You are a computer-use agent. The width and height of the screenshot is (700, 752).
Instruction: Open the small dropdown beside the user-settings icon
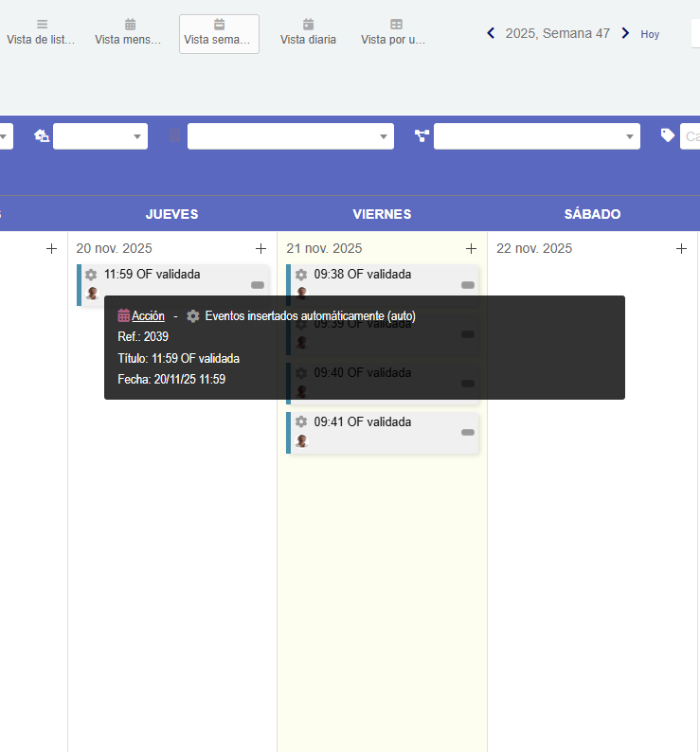100,136
